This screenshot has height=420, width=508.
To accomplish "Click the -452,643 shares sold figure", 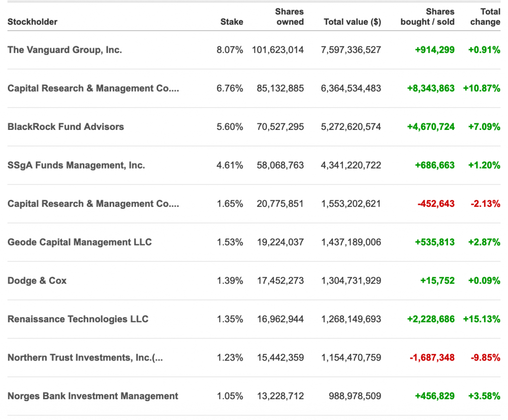I will (436, 204).
